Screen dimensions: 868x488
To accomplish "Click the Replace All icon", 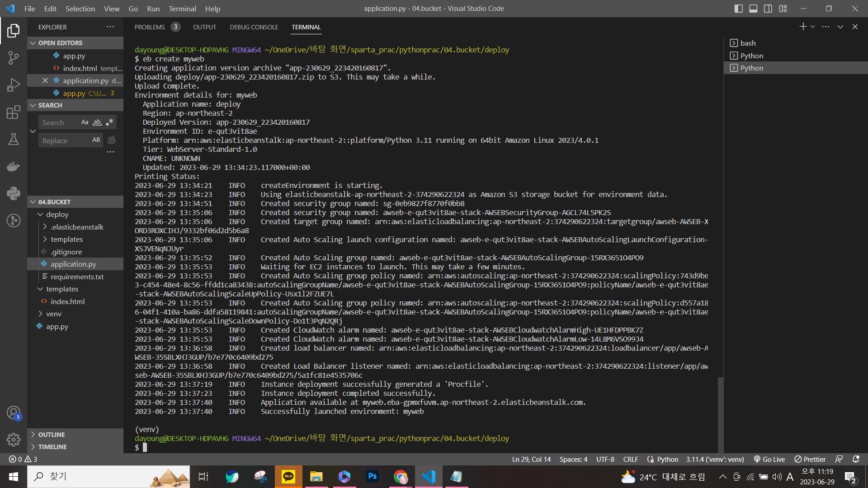I will (112, 140).
